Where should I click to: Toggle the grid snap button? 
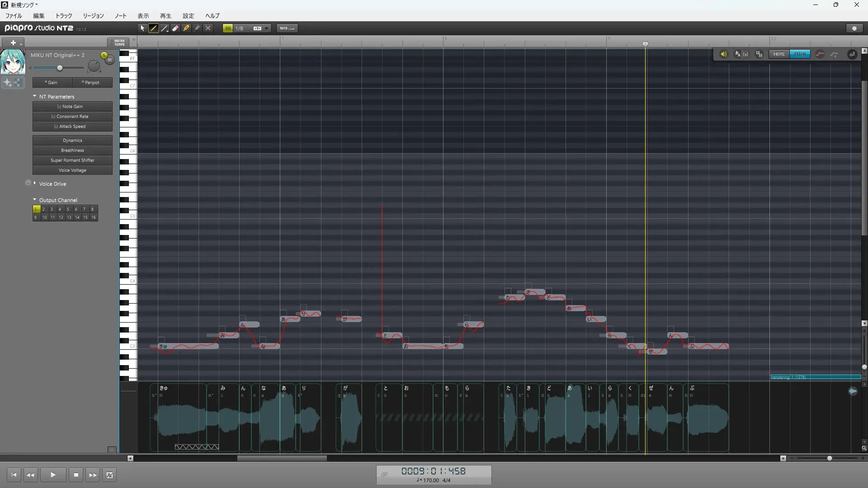point(228,28)
